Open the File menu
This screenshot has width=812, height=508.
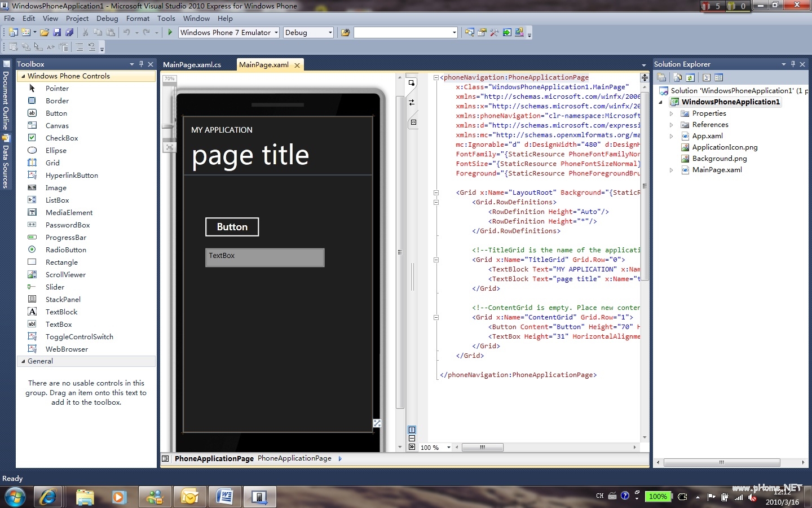coord(10,19)
